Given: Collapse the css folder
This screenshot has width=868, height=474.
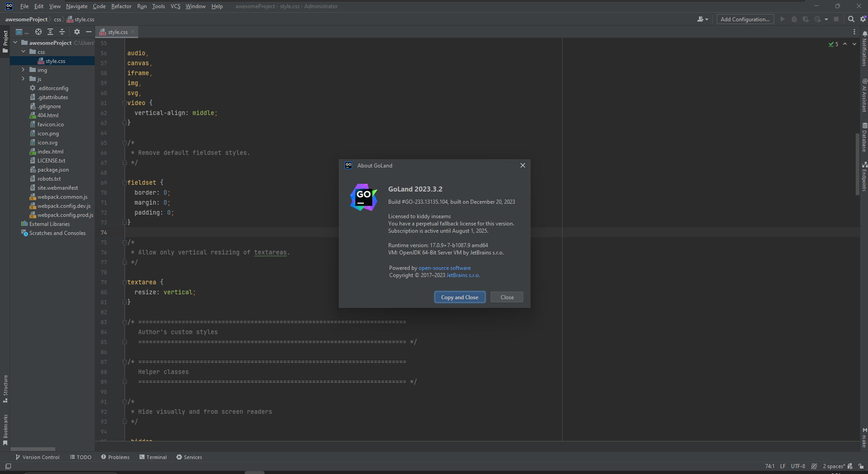Looking at the screenshot, I should coord(23,52).
